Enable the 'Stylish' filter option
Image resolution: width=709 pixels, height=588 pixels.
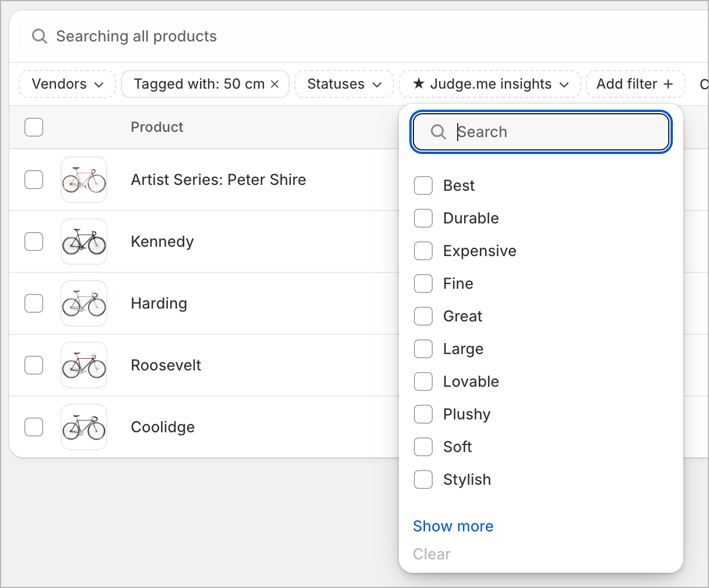coord(423,480)
